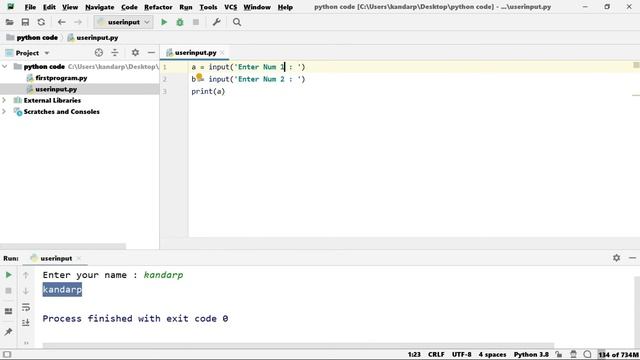Toggle soft-wrap in the Run console
This screenshot has width=640, height=360.
(26, 307)
